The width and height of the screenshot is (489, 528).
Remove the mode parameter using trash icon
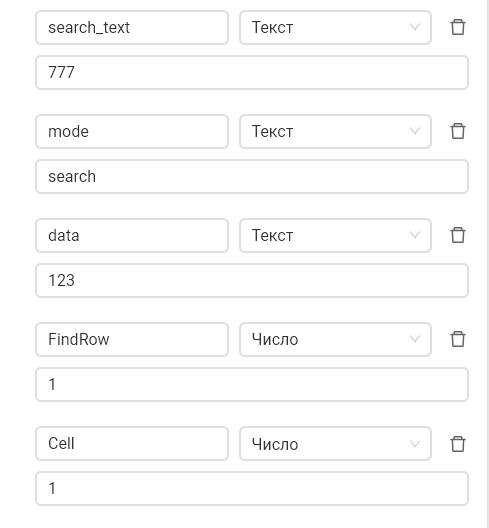coord(458,131)
